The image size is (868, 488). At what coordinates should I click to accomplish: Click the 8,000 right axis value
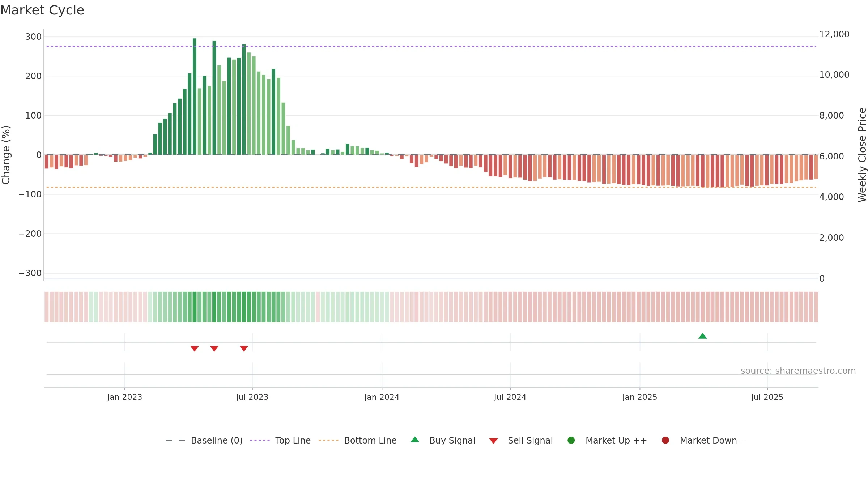(x=832, y=116)
